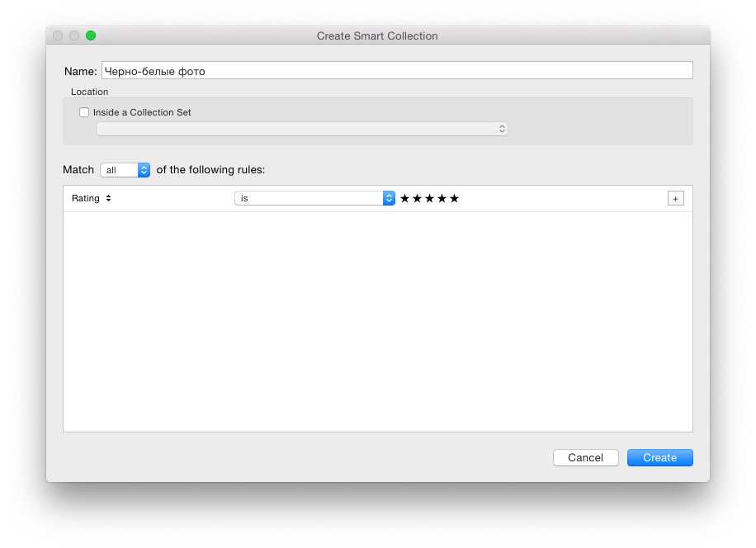This screenshot has height=548, width=756.
Task: Open the Rating criterion popup
Action: (92, 199)
